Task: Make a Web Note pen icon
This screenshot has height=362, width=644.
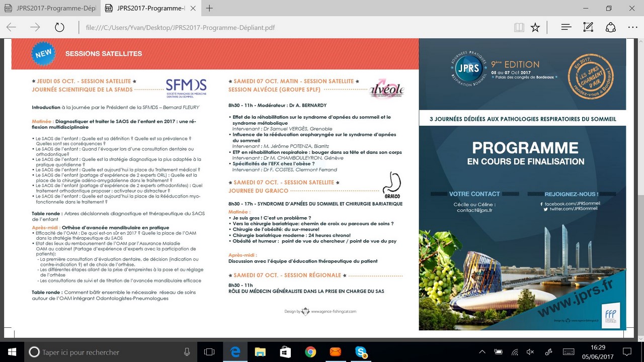Action: click(x=588, y=28)
